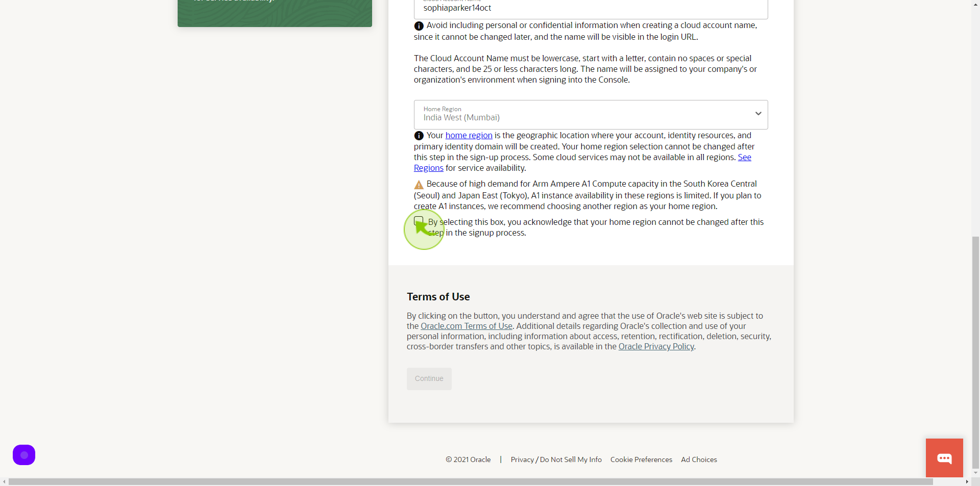Screen dimensions: 980x486
Task: Open the red chat bubble icon
Action: pyautogui.click(x=944, y=458)
